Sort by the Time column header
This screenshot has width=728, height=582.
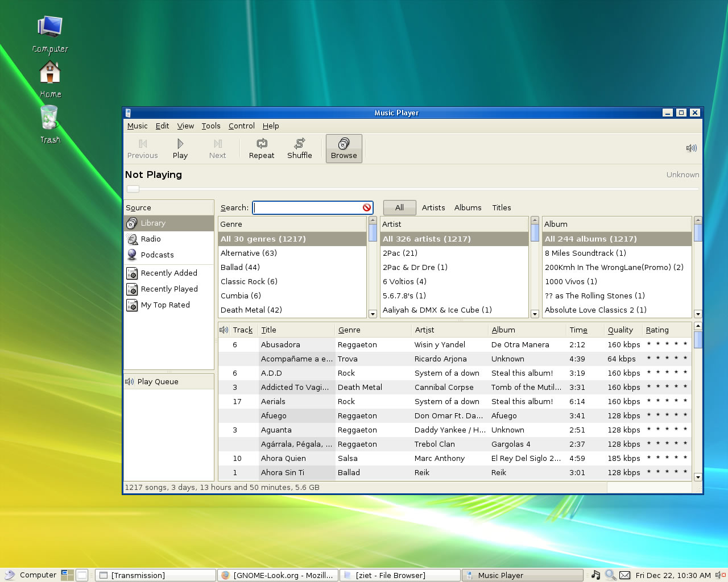tap(585, 330)
